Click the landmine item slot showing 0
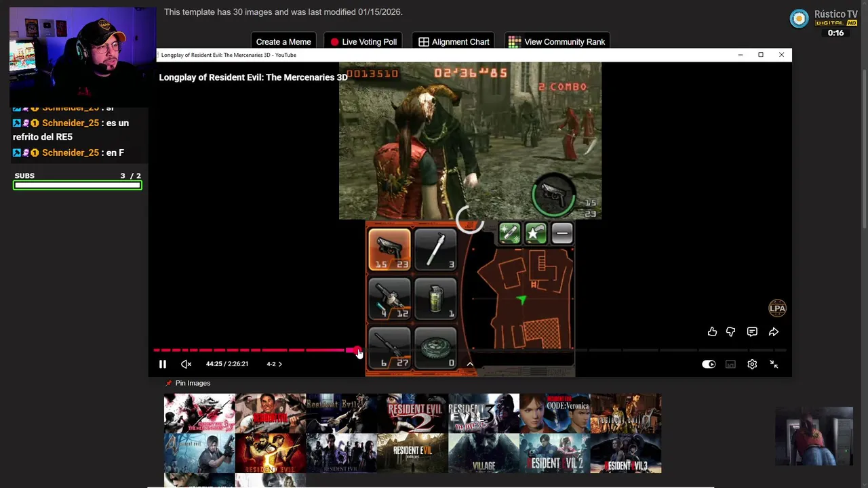The image size is (868, 488). click(435, 348)
